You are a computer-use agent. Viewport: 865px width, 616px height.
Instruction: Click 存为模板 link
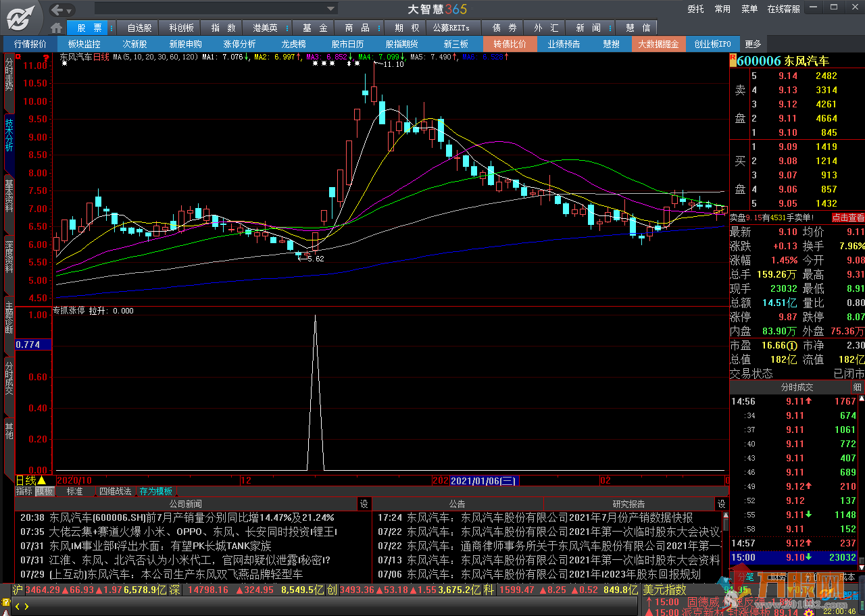pos(156,491)
